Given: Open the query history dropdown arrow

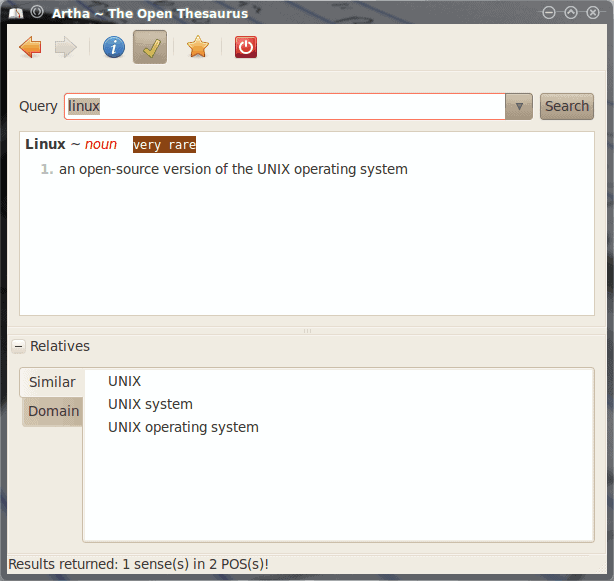Looking at the screenshot, I should click(518, 106).
